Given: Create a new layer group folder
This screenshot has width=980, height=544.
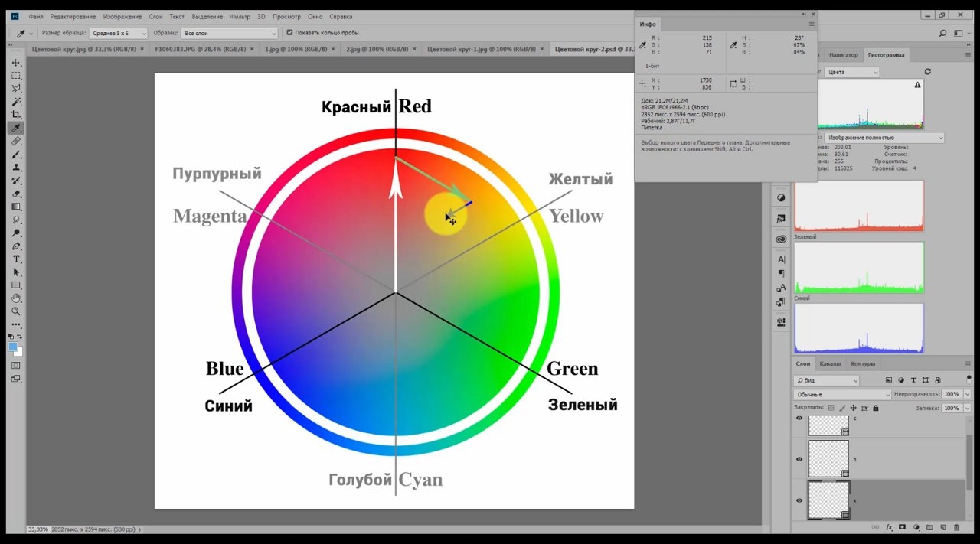Looking at the screenshot, I should 929,527.
